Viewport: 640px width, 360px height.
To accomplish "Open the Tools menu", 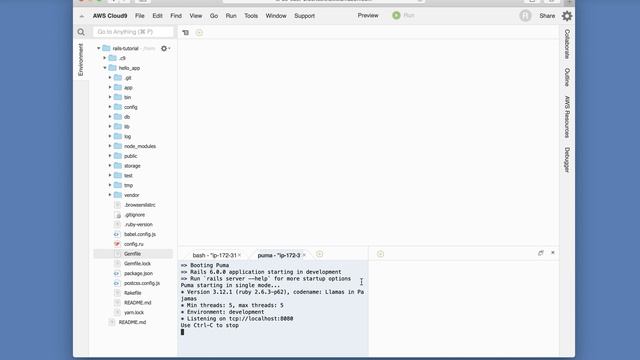I will tap(251, 16).
